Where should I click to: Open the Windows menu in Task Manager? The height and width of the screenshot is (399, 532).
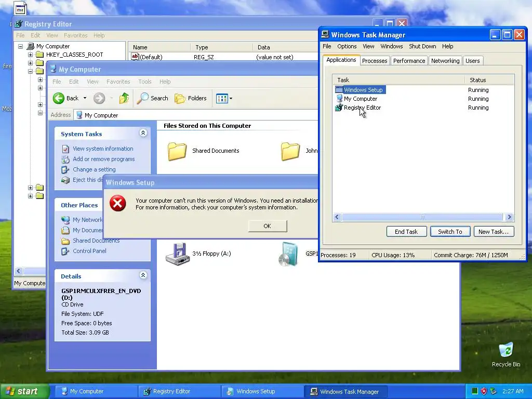click(392, 46)
